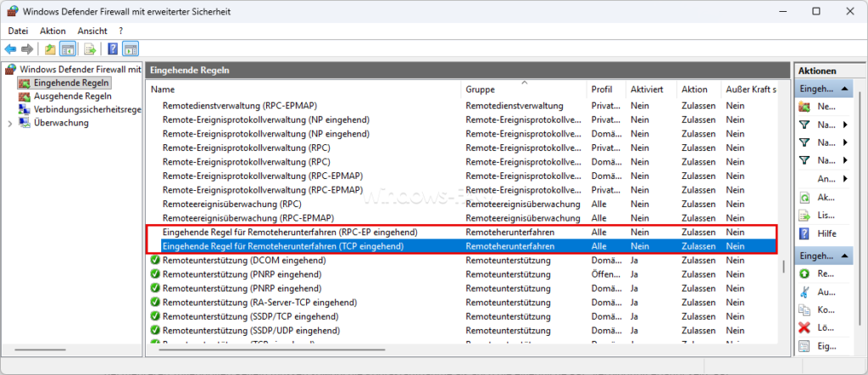The image size is (868, 375).
Task: Select rule Remotedienstverwaltung (RPC-EPMAP)
Action: 240,105
